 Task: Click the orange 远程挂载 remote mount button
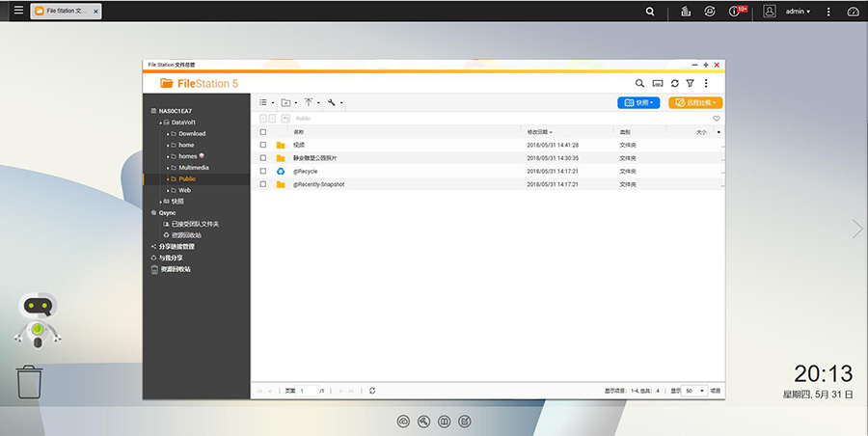pyautogui.click(x=694, y=102)
